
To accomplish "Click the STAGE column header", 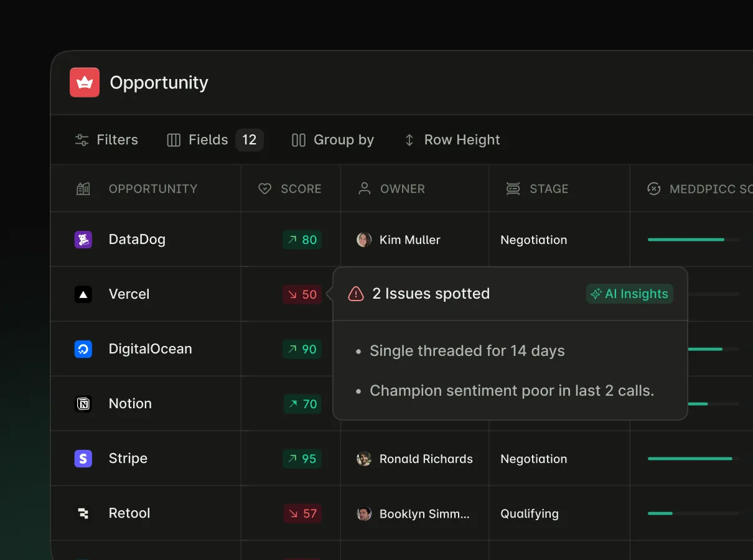I will tap(549, 189).
